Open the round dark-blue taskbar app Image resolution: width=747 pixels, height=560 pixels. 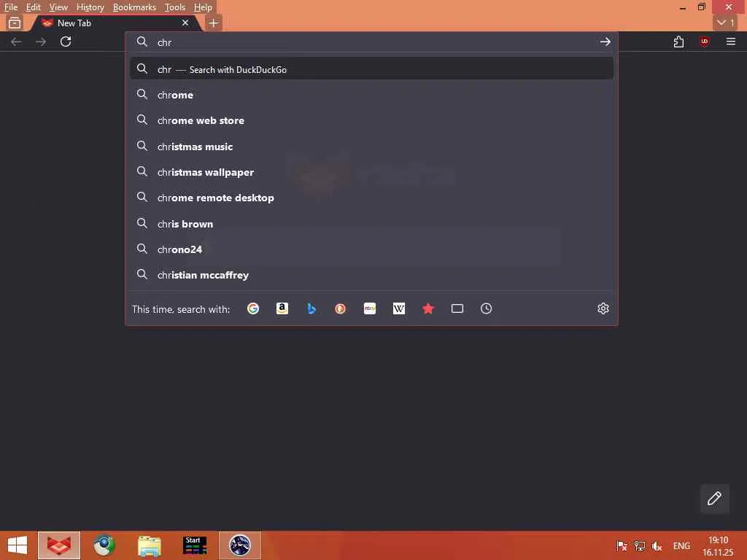point(239,545)
